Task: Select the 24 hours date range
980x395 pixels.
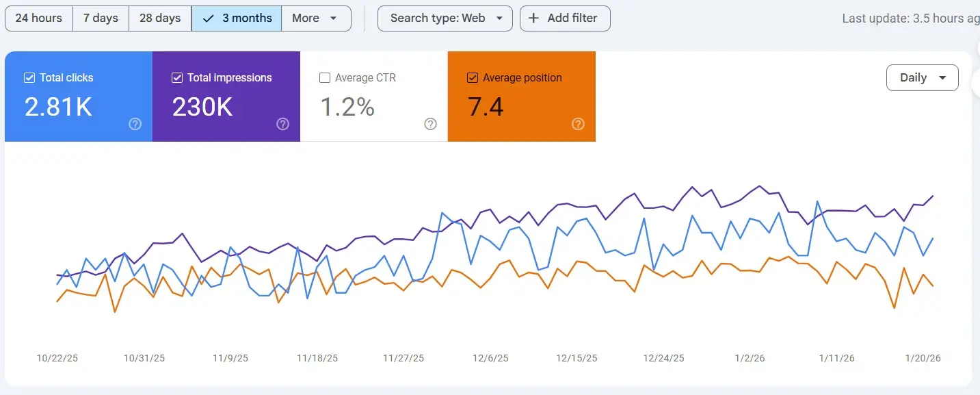Action: pyautogui.click(x=39, y=18)
